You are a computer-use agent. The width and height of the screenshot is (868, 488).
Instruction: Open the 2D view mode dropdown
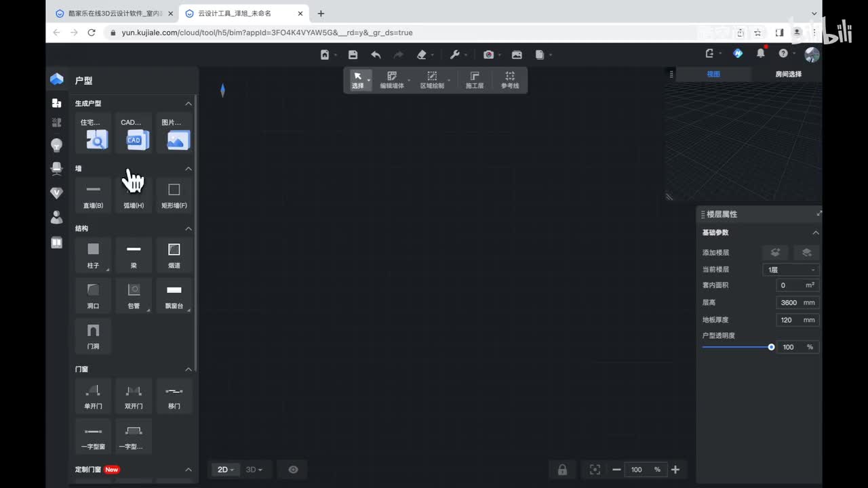pos(225,469)
